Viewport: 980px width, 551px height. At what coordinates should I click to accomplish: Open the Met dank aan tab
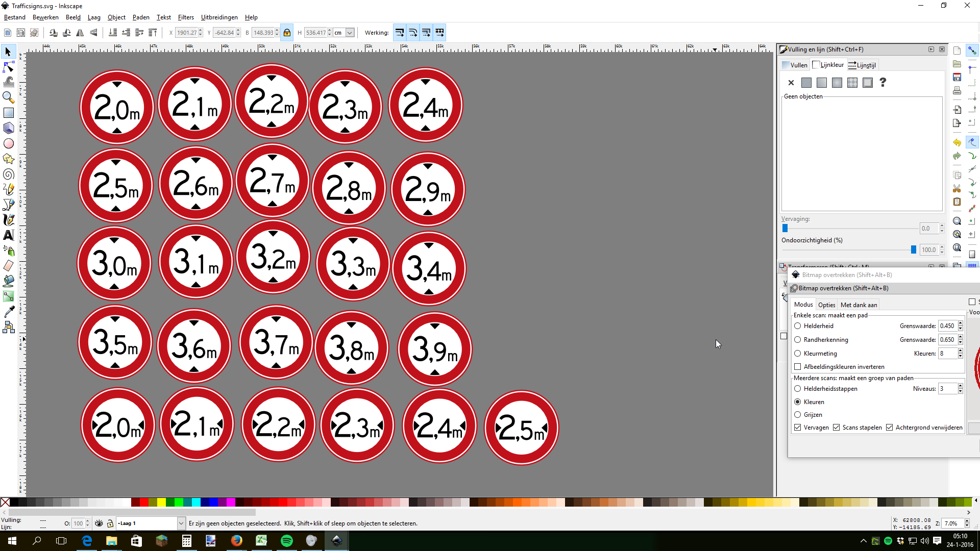coord(859,305)
